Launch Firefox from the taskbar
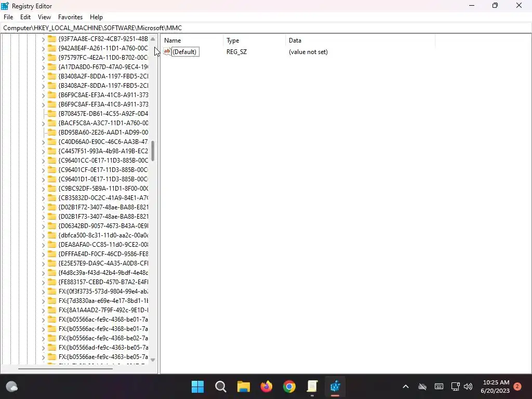Viewport: 532px width, 399px height. pyautogui.click(x=267, y=387)
